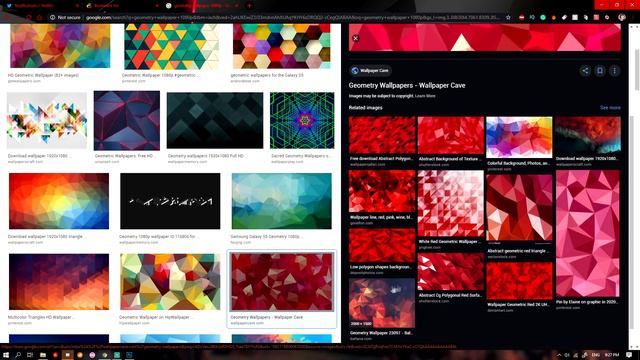The width and height of the screenshot is (640, 360).
Task: Open File Explorer from the taskbar
Action: coord(42,355)
